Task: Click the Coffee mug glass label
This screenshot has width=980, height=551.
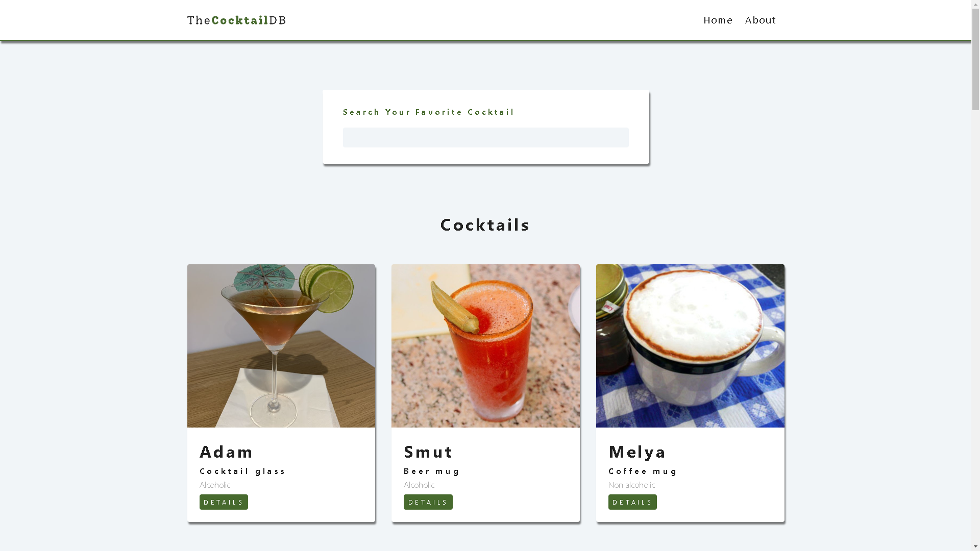Action: click(x=643, y=471)
